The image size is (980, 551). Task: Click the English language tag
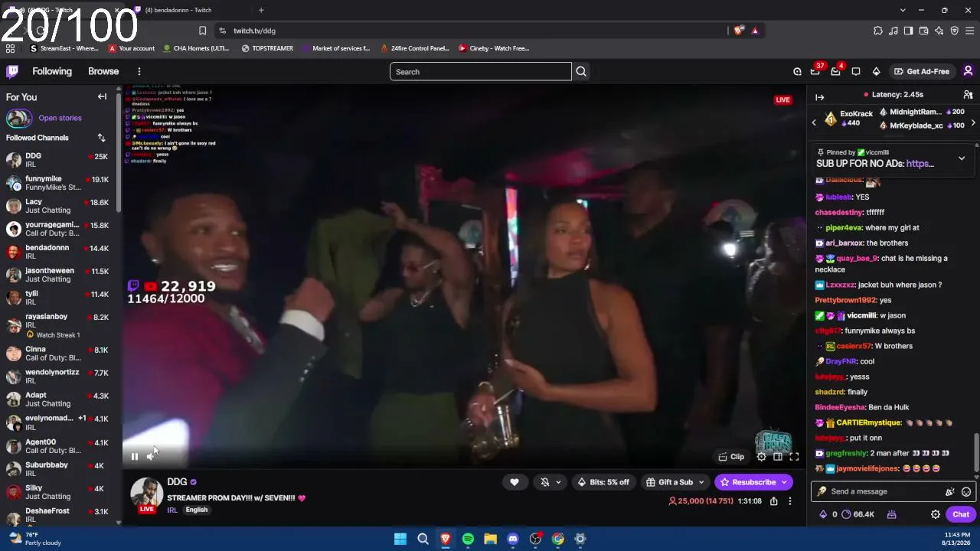pos(197,510)
